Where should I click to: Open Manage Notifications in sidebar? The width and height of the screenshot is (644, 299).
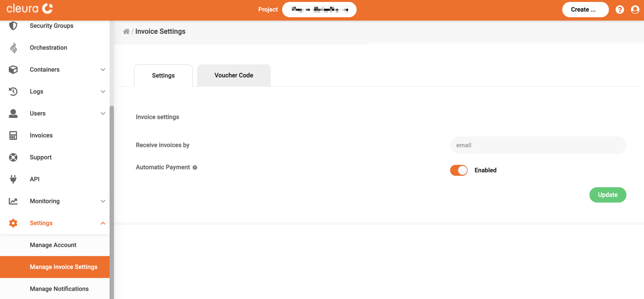tap(59, 289)
